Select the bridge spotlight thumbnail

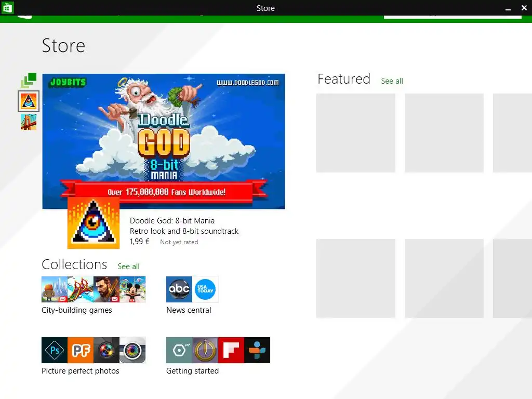coord(29,122)
